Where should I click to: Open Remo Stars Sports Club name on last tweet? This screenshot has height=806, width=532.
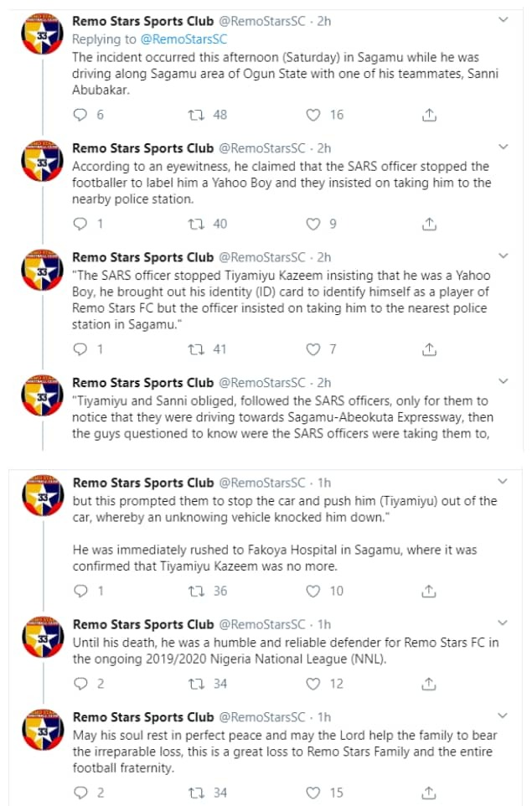pos(143,717)
